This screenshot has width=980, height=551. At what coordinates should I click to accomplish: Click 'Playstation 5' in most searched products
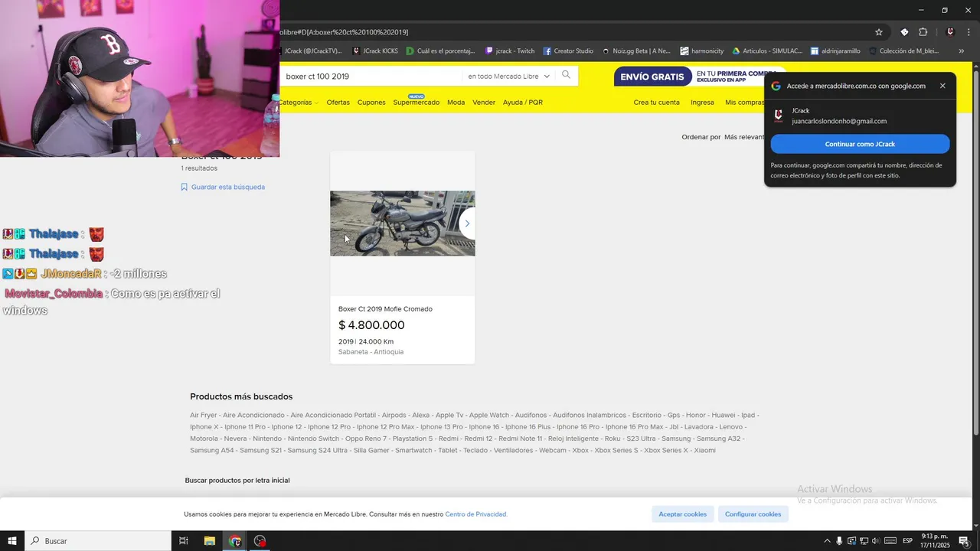point(413,439)
